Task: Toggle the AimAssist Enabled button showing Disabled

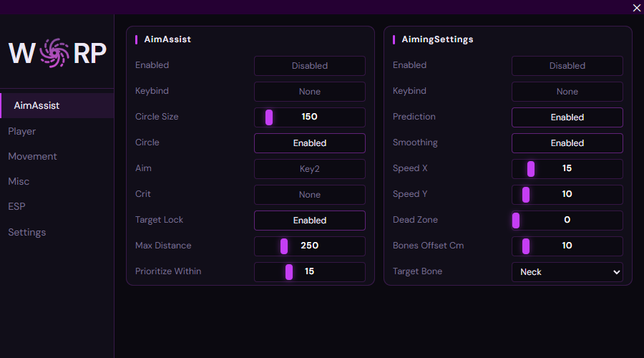Action: pyautogui.click(x=309, y=66)
